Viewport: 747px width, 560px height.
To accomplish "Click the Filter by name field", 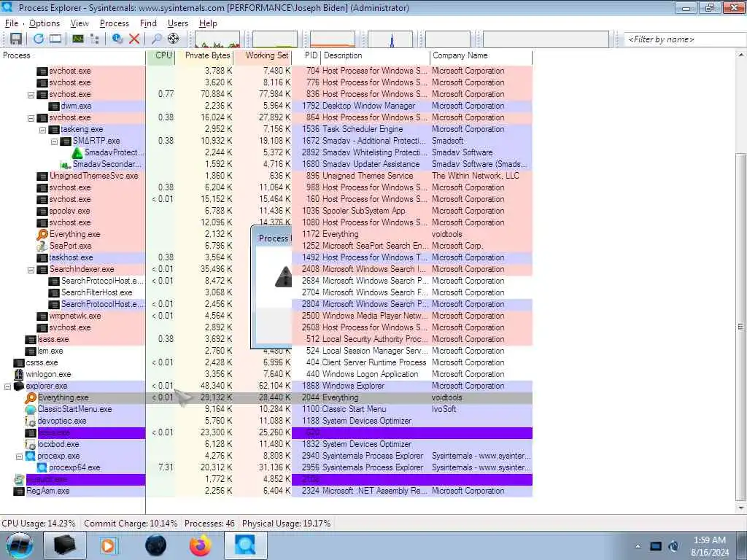I will click(685, 39).
